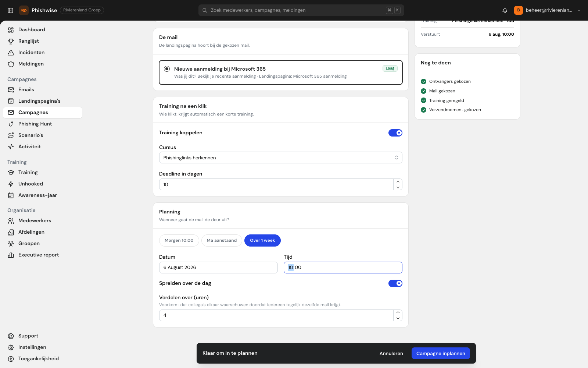Choose the Ma aanstaand preset
The height and width of the screenshot is (368, 588).
[222, 240]
